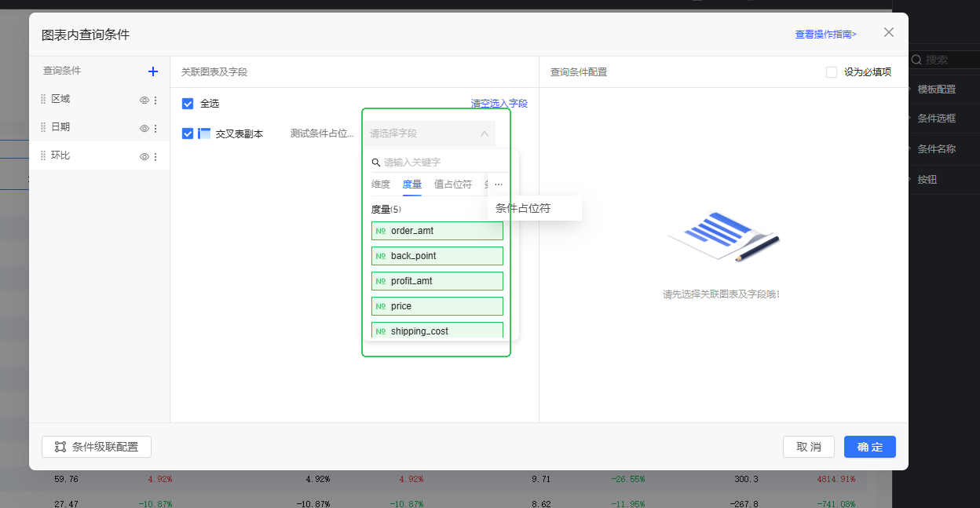Image resolution: width=980 pixels, height=508 pixels.
Task: Click the 交叉表副本 chart type icon
Action: click(204, 133)
